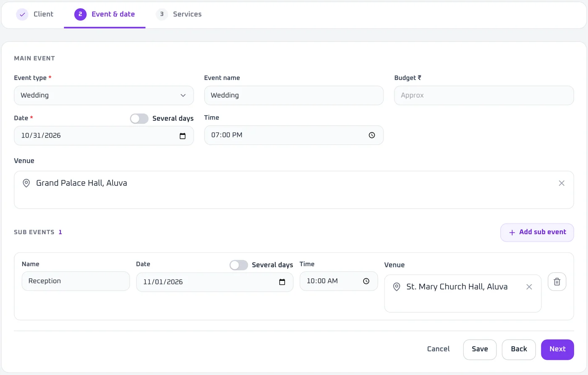This screenshot has width=588, height=375.
Task: Enable Several days for the main event
Action: point(139,119)
